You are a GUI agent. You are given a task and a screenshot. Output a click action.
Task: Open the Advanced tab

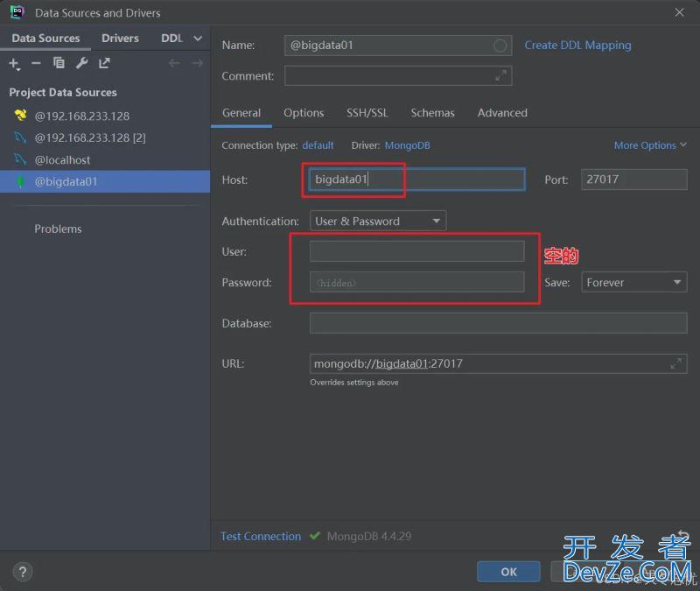coord(502,113)
